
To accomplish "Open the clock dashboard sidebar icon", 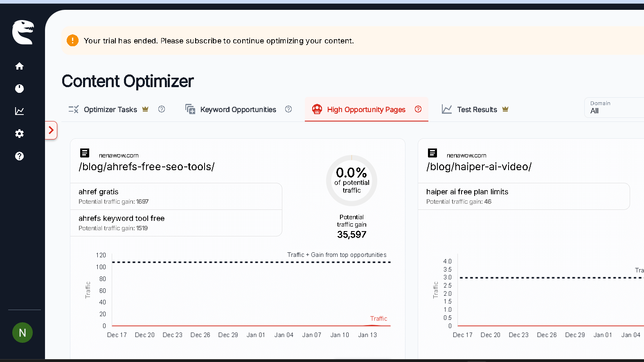I will tap(19, 88).
